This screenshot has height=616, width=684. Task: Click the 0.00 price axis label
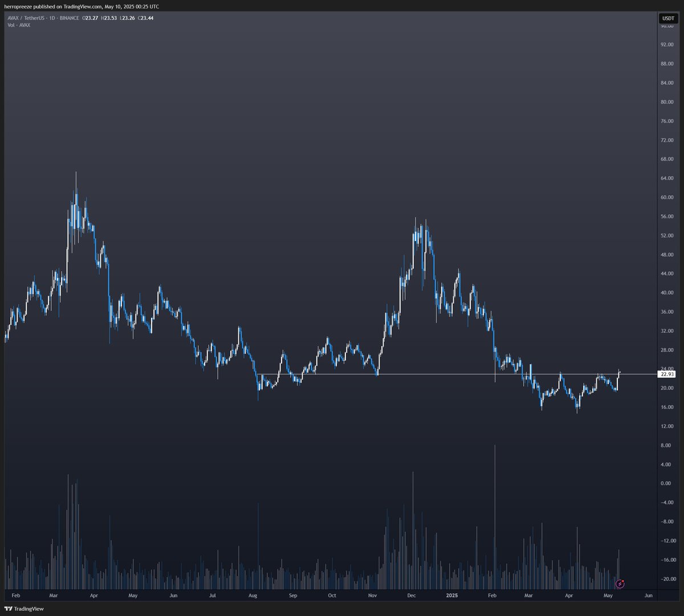(x=666, y=484)
